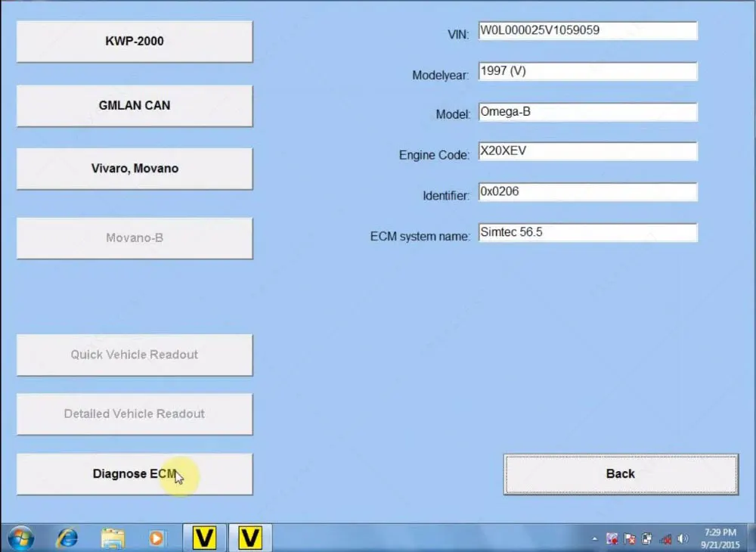Choose the Vivaro, Movano button
Screen dimensions: 756x552
(135, 169)
